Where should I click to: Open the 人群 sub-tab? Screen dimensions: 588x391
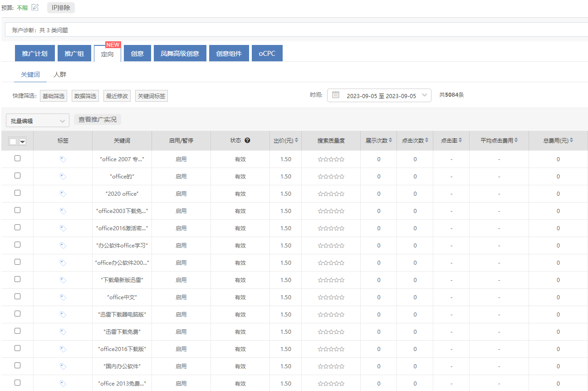tap(60, 74)
